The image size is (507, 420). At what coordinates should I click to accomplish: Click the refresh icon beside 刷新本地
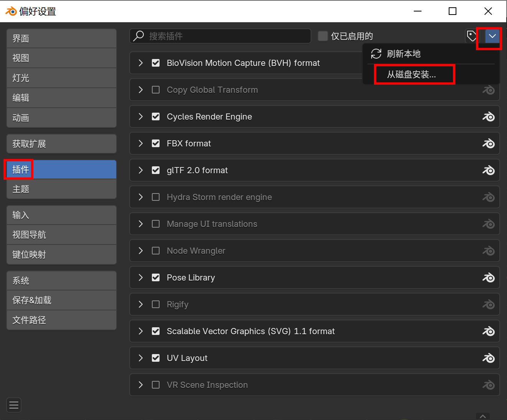point(376,54)
